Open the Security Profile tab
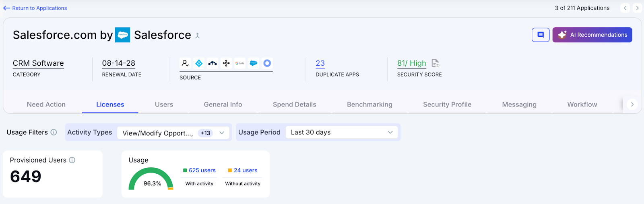This screenshot has width=644, height=204. coord(447,104)
